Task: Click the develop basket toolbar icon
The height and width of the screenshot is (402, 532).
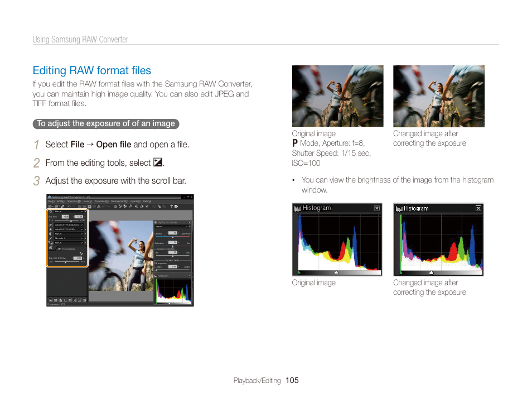Action: [57, 206]
